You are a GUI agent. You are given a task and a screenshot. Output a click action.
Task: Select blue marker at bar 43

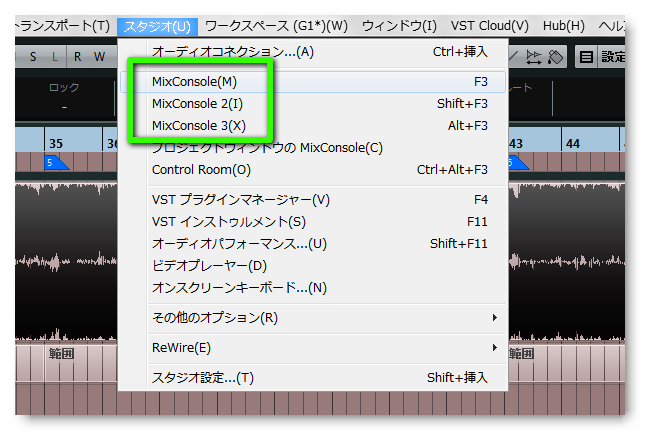[x=517, y=163]
